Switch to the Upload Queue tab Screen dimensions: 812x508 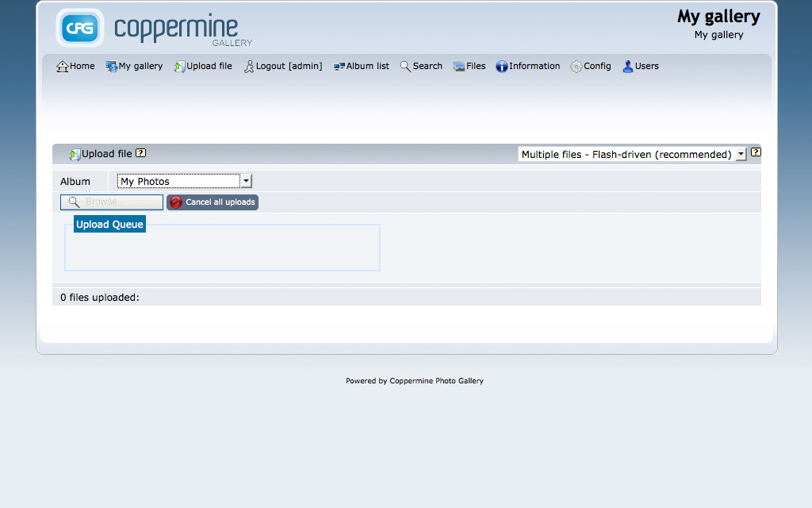(x=109, y=224)
